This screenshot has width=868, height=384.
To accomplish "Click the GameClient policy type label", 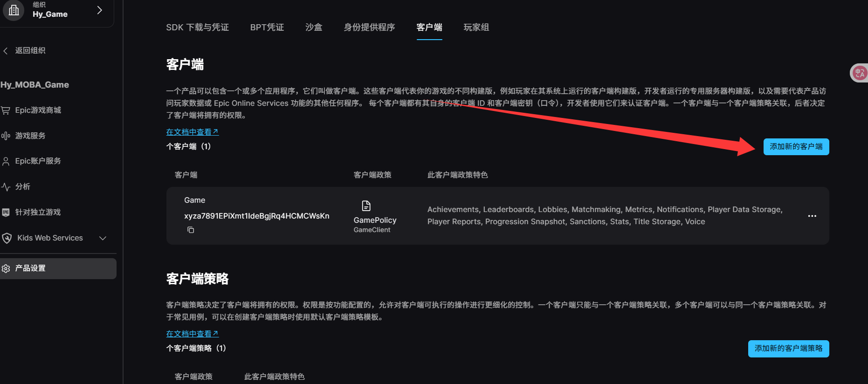I will [x=372, y=230].
